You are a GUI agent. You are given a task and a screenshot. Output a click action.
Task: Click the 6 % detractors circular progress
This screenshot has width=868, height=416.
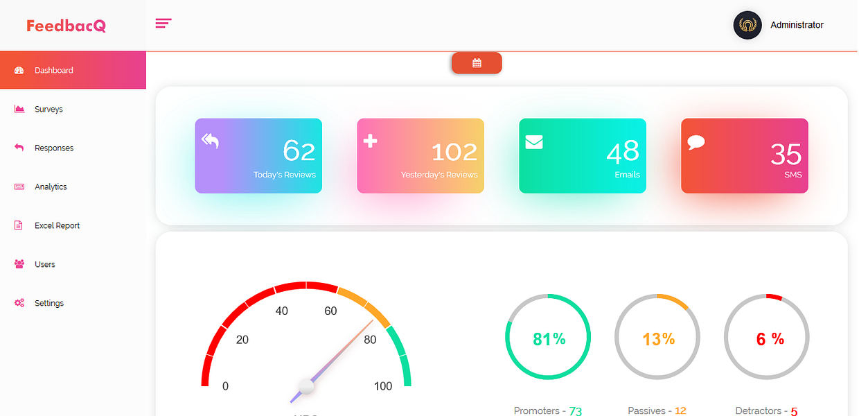tap(766, 338)
